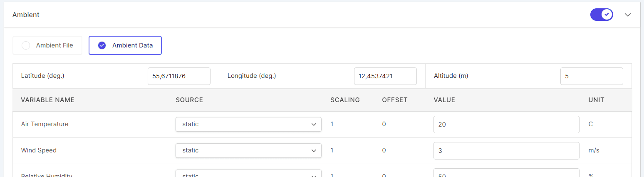Toggle the Ambient section switch off
This screenshot has height=177, width=644.
(x=602, y=15)
